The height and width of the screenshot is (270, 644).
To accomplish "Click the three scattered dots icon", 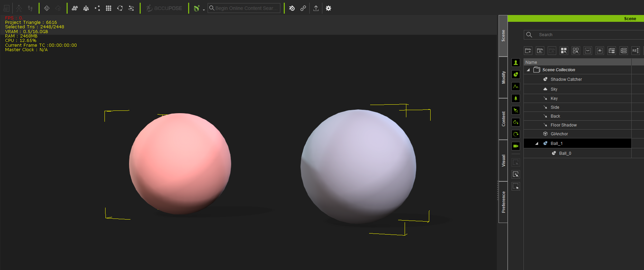I will coord(97,8).
